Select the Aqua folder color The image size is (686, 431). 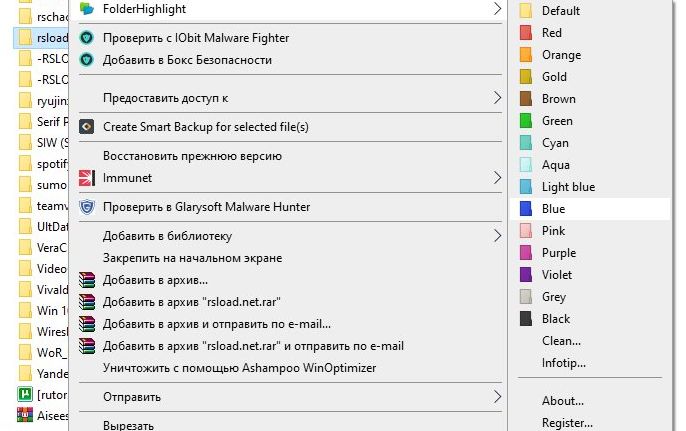pyautogui.click(x=590, y=165)
